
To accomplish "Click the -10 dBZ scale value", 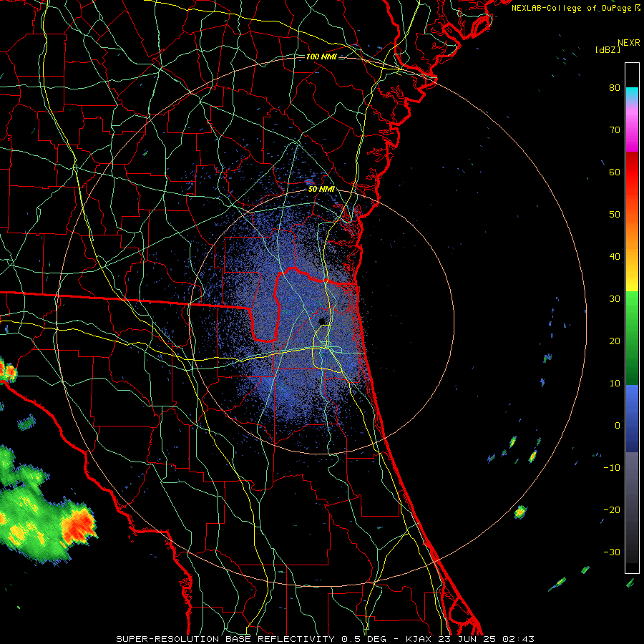I will (x=612, y=468).
